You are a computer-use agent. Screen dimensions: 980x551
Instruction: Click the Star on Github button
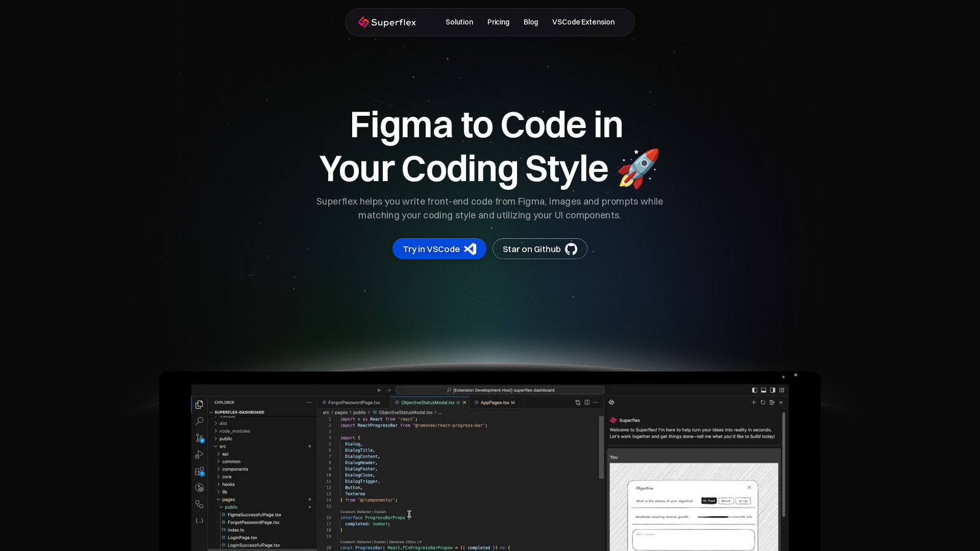[540, 249]
